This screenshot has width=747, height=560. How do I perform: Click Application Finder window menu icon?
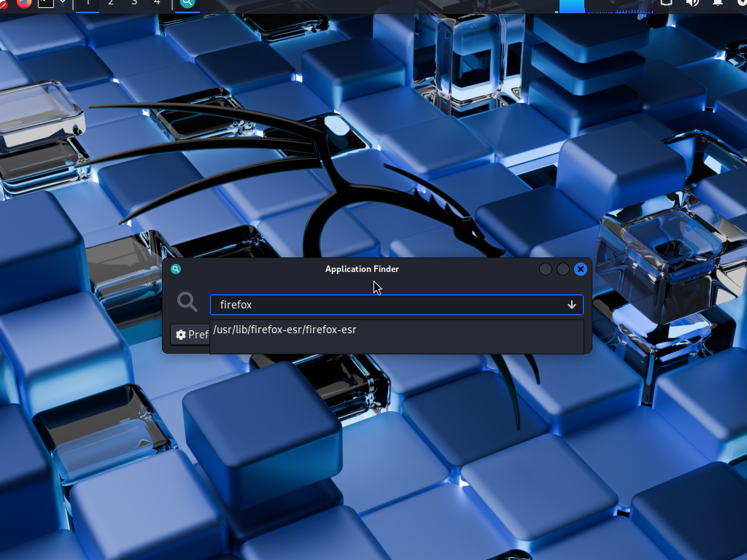click(176, 269)
